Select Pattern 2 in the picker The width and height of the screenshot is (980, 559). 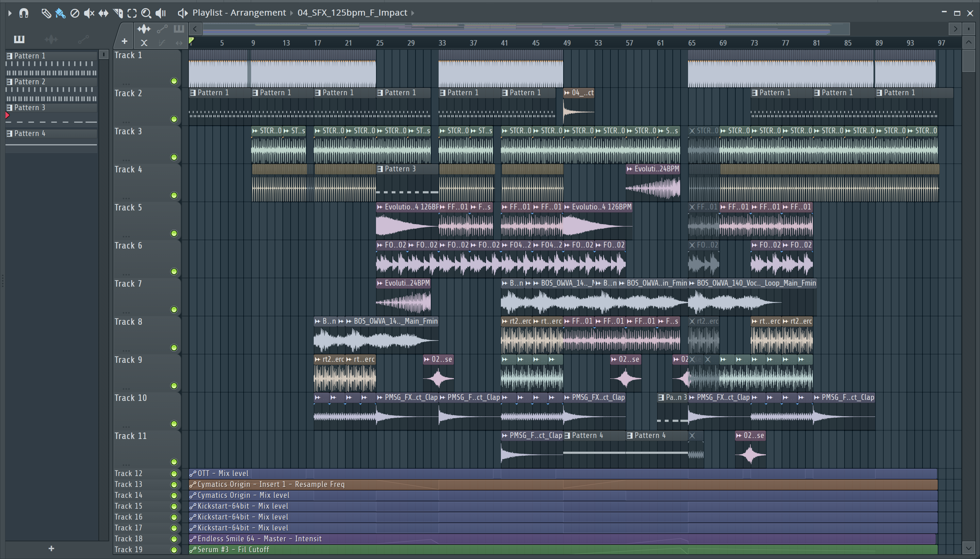click(x=51, y=82)
